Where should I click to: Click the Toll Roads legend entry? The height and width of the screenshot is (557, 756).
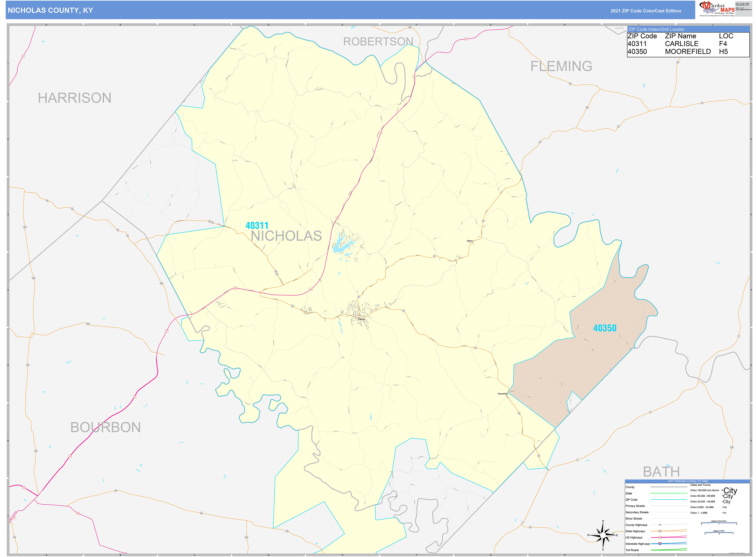pos(632,550)
